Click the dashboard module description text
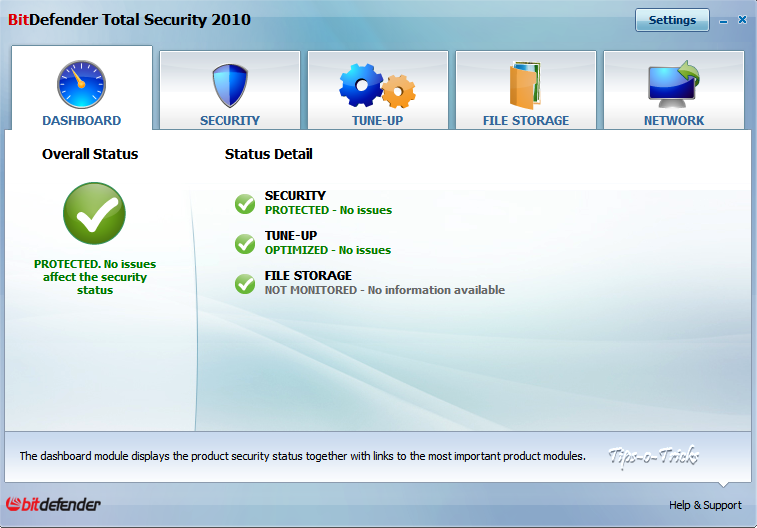This screenshot has width=757, height=528. [302, 456]
